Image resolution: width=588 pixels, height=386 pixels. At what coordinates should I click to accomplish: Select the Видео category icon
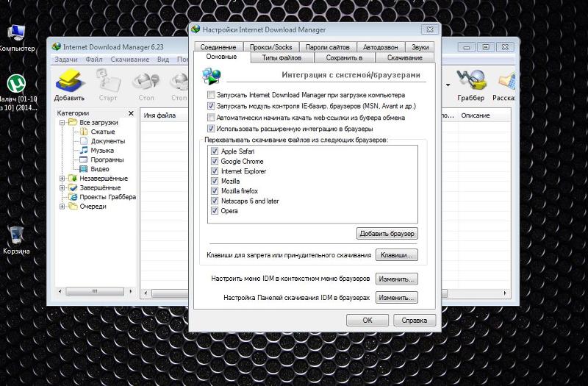coord(84,169)
